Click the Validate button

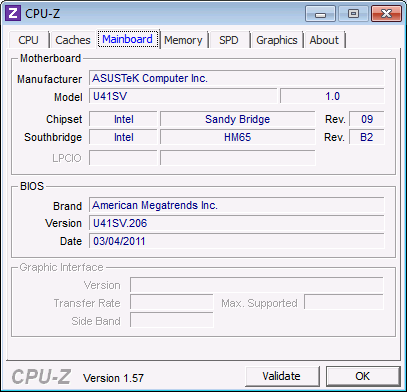282,376
